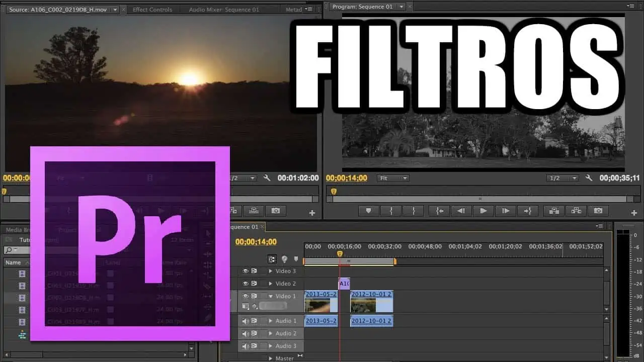
Task: Switch to Audio Mixer: Sequence 01 tab
Action: pyautogui.click(x=224, y=10)
